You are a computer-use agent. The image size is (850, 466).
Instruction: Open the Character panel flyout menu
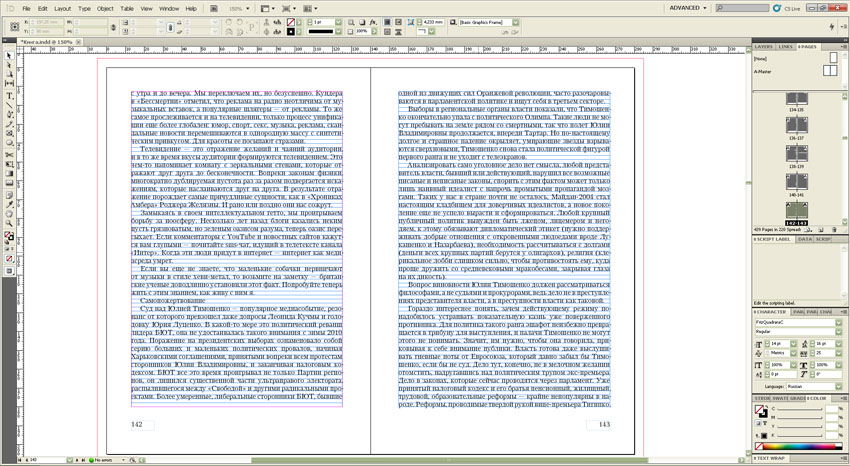[x=843, y=312]
